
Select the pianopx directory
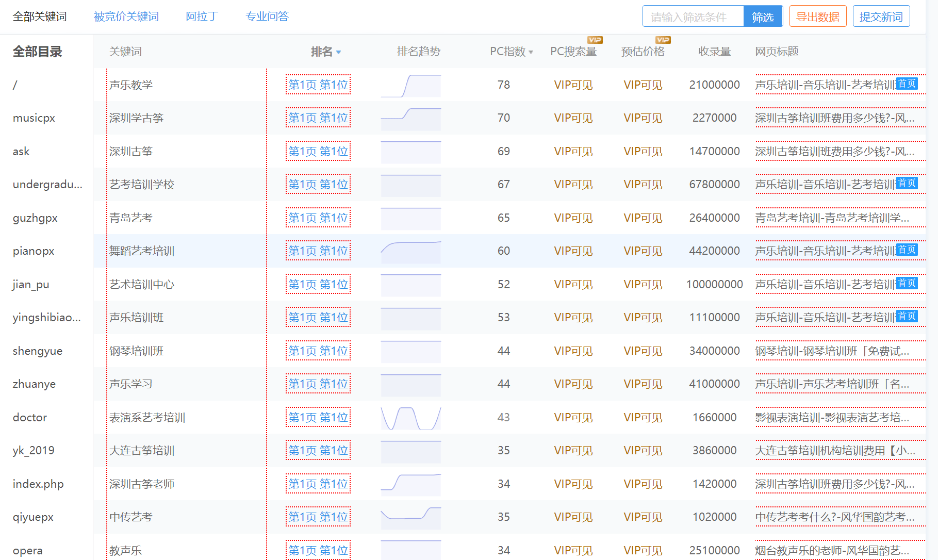click(34, 251)
